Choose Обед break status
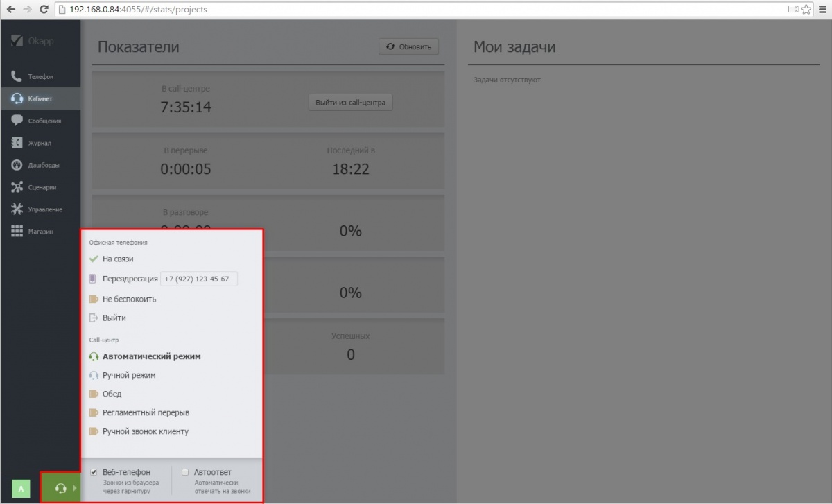This screenshot has height=504, width=832. (x=112, y=394)
